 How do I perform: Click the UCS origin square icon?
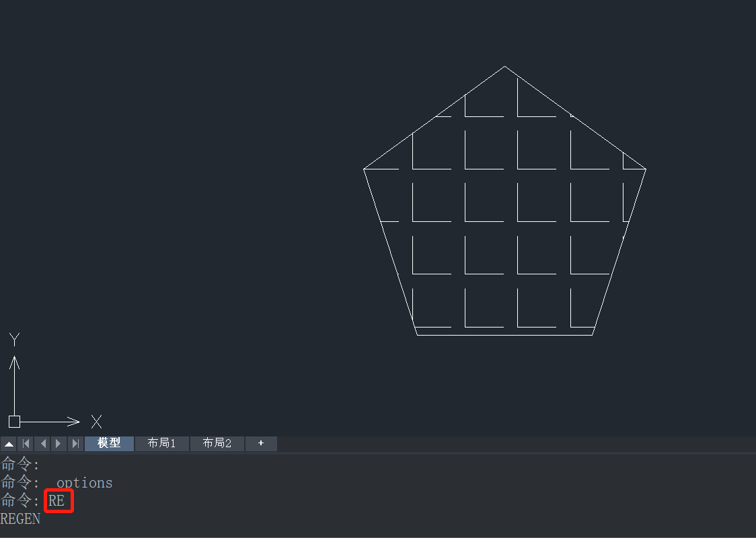pos(15,422)
